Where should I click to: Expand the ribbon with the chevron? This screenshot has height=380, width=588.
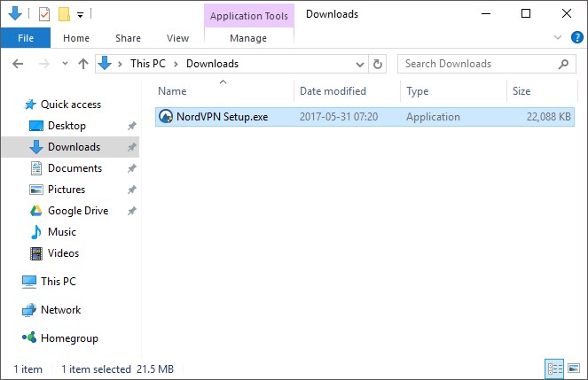[558, 38]
